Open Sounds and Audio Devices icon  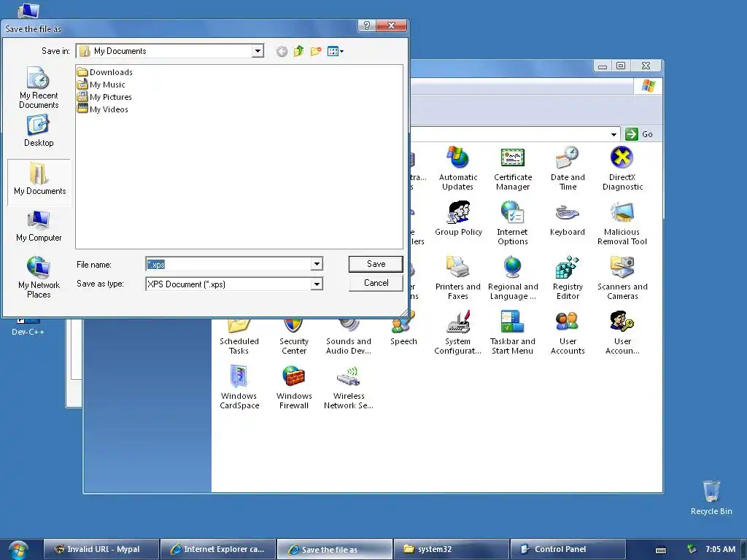348,338
